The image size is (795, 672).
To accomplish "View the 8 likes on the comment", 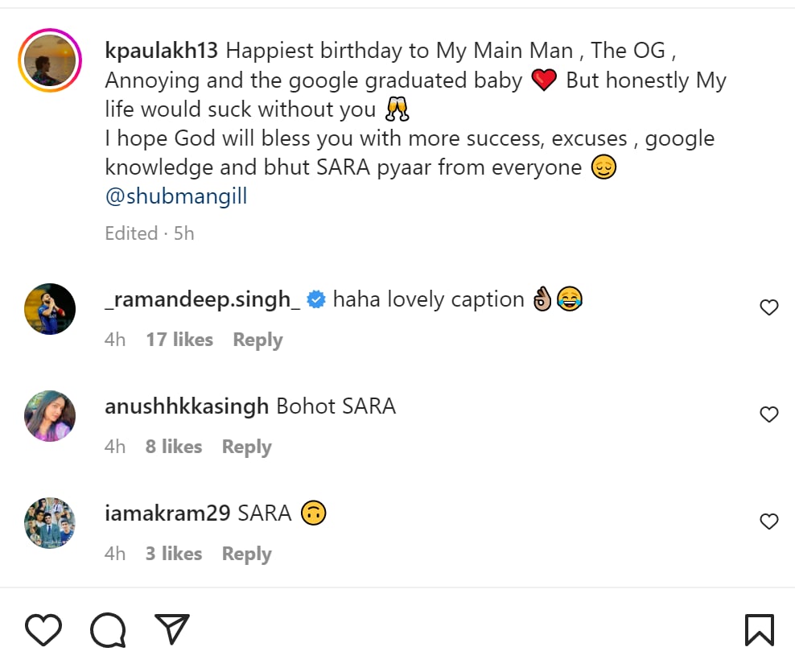I will pos(173,447).
